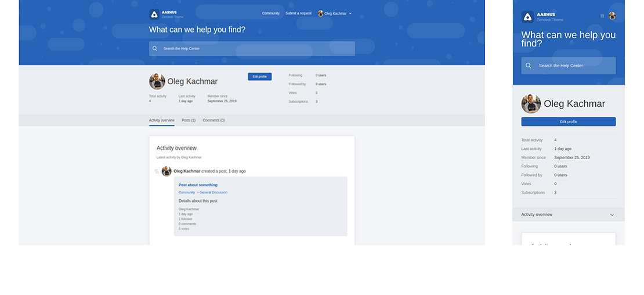Focus the desktop 'Search the Help Center' field

[252, 48]
